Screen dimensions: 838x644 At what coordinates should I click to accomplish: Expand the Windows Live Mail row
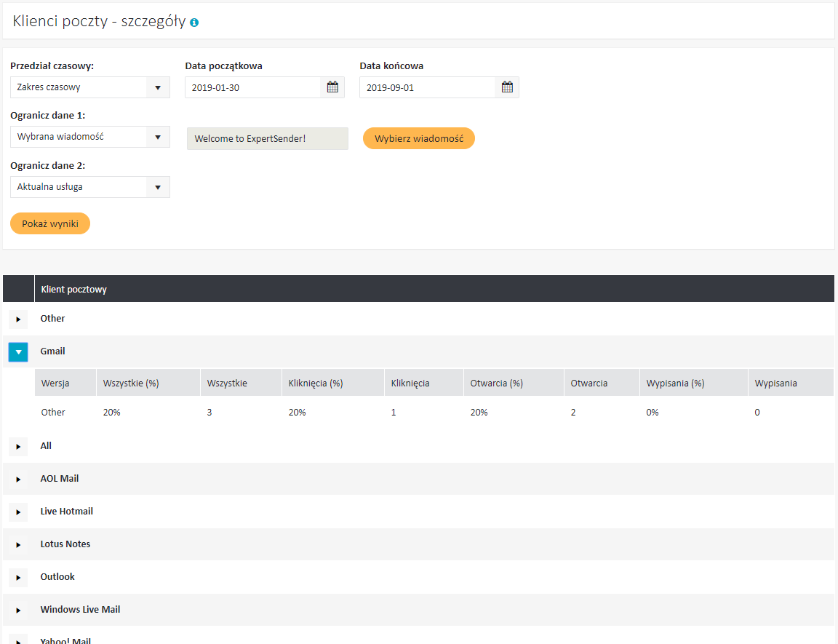[18, 610]
